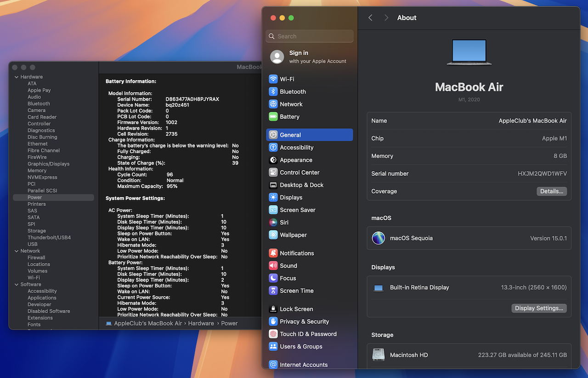Click the green Battery icon in sidebar
588x378 pixels.
click(x=273, y=116)
